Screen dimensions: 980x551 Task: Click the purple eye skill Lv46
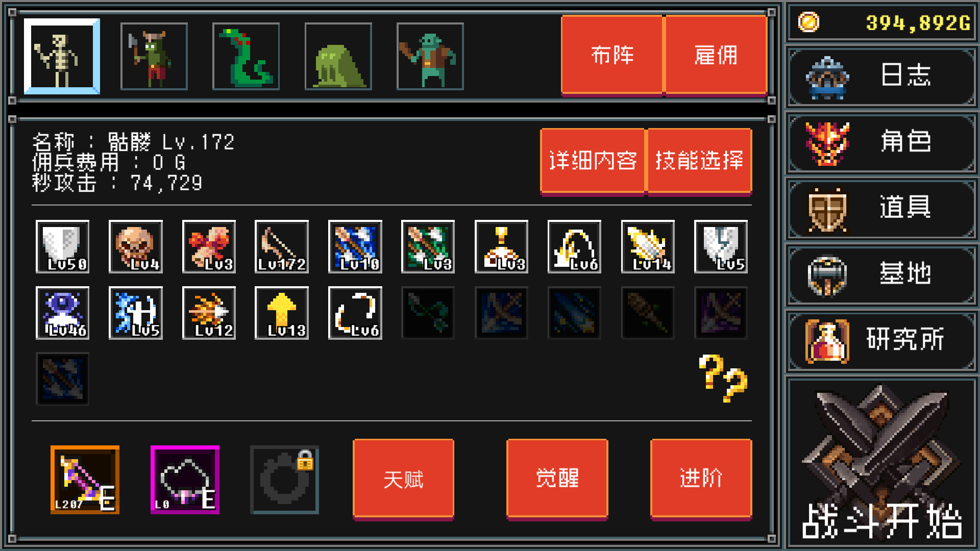click(x=62, y=313)
